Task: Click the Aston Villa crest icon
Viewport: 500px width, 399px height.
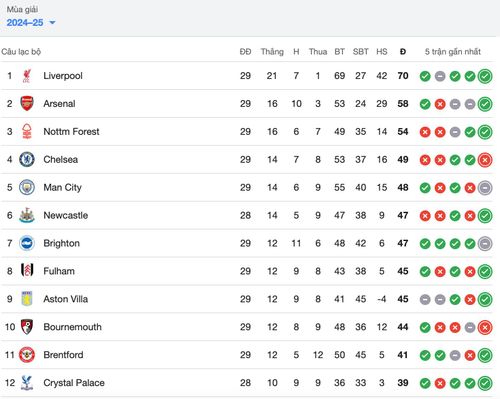Action: [x=27, y=299]
